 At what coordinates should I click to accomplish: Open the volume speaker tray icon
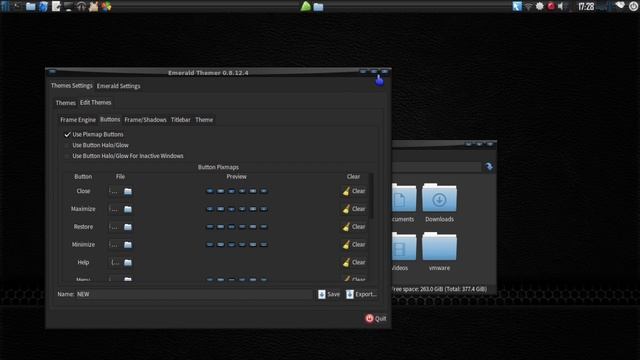[561, 6]
